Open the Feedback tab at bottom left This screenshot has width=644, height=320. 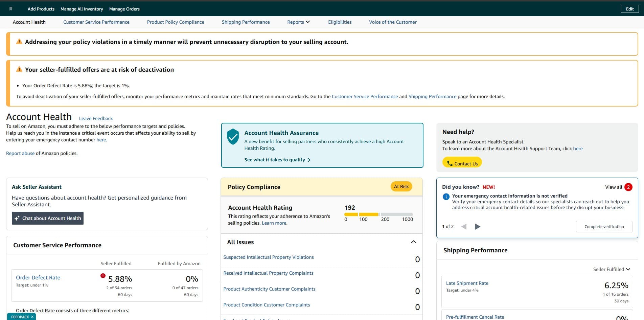pyautogui.click(x=20, y=317)
